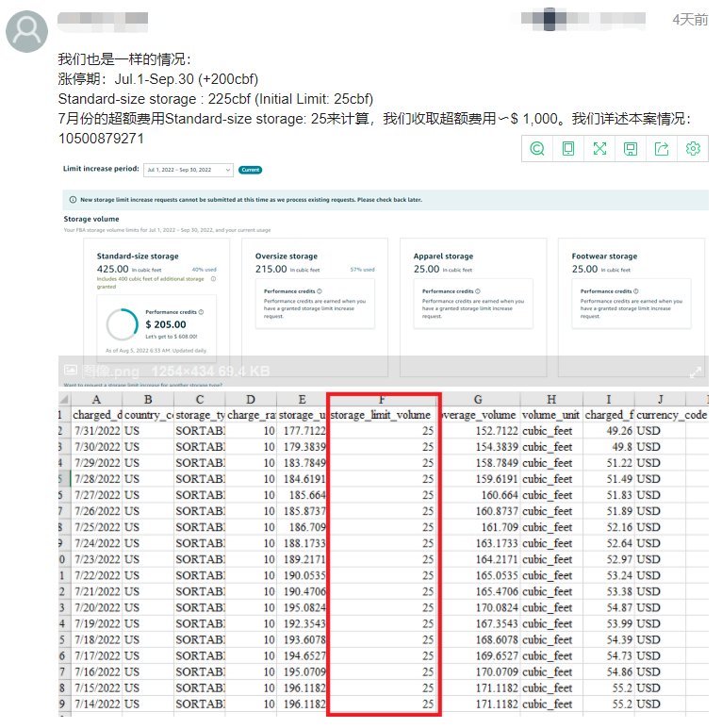Screen dimensions: 722x728
Task: Open the gear settings icon
Action: (693, 148)
